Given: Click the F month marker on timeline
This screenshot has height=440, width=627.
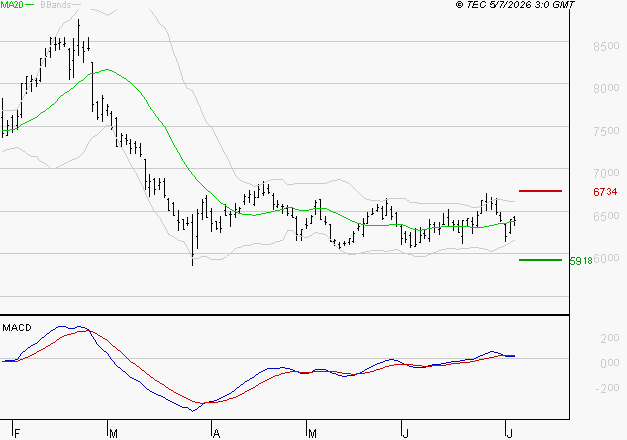Looking at the screenshot, I should pyautogui.click(x=17, y=433).
